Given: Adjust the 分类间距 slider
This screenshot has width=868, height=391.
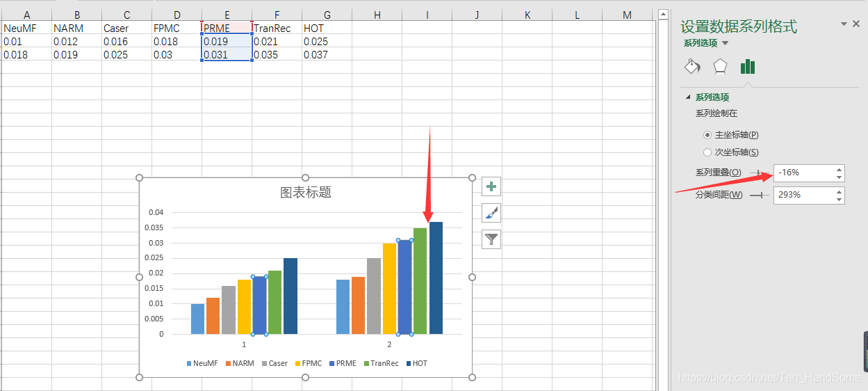Looking at the screenshot, I should click(x=760, y=195).
